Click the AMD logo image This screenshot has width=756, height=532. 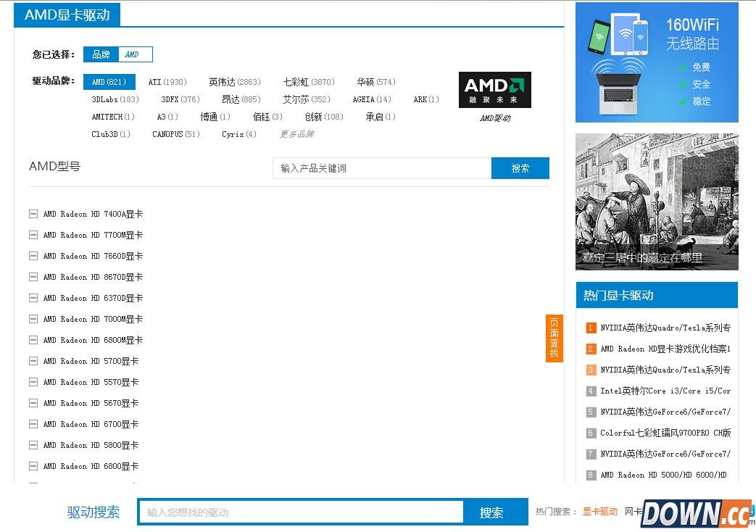494,90
